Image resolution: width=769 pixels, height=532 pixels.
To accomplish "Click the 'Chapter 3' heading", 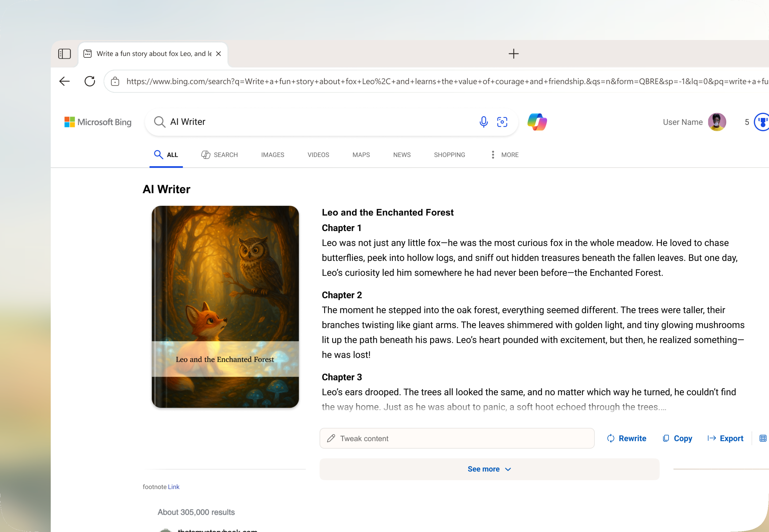I will coord(342,377).
